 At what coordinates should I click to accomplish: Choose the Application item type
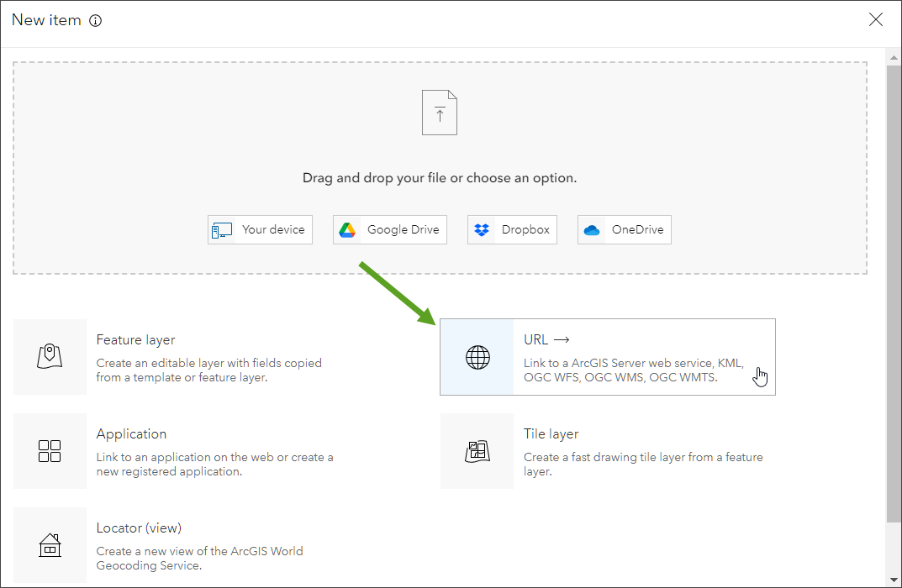tap(131, 434)
